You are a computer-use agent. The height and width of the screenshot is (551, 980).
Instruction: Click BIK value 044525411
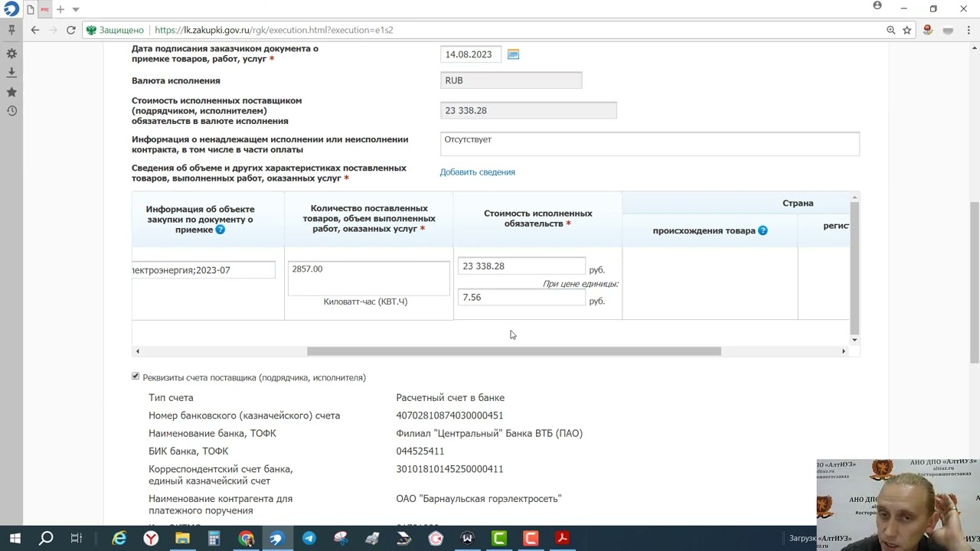tap(420, 452)
